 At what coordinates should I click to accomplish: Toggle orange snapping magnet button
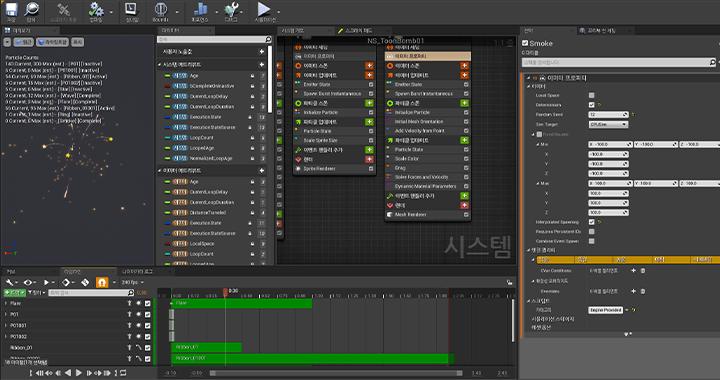point(101,282)
